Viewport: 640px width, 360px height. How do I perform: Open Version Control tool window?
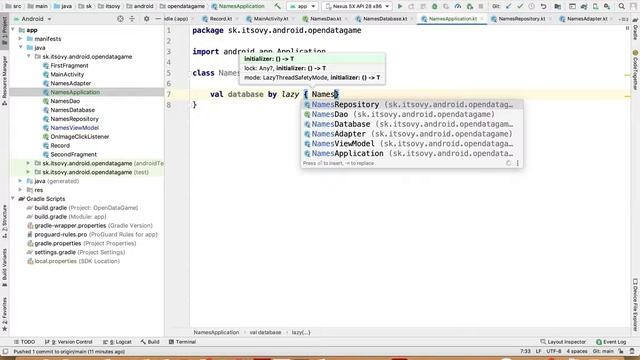[69, 342]
